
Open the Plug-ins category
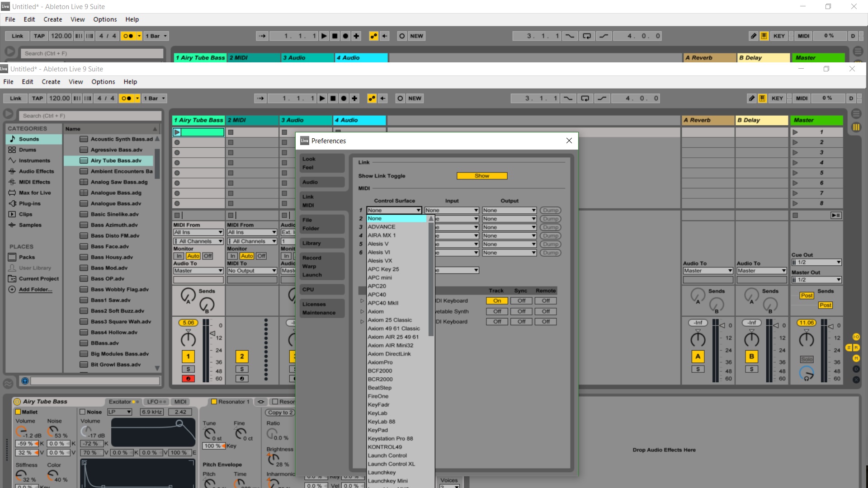30,204
